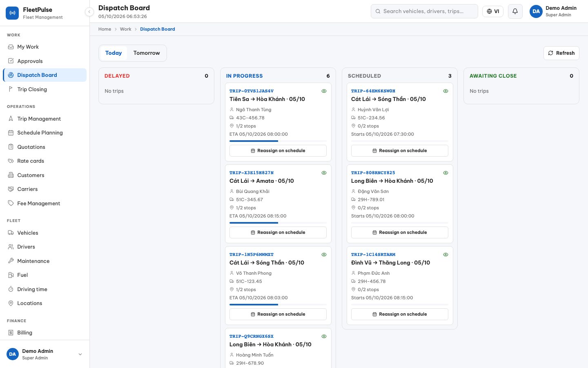
Task: Open trip ID TRIP-Q9CRNGX6SX
Action: pyautogui.click(x=252, y=337)
